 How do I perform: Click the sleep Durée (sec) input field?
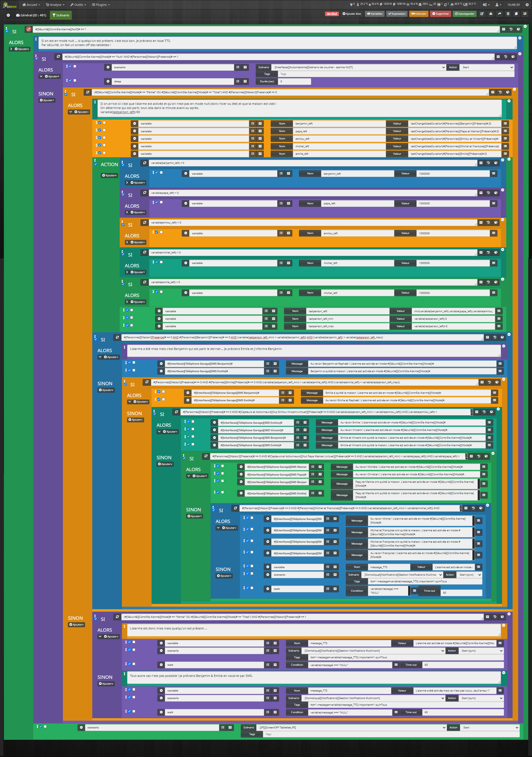(x=294, y=82)
